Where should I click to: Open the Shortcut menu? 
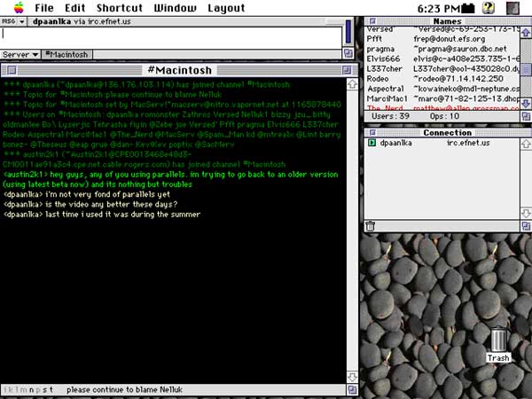120,8
